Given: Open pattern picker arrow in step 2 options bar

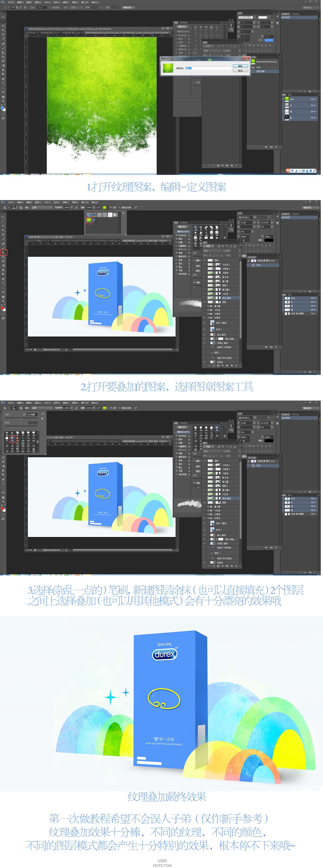Looking at the screenshot, I should click(107, 208).
